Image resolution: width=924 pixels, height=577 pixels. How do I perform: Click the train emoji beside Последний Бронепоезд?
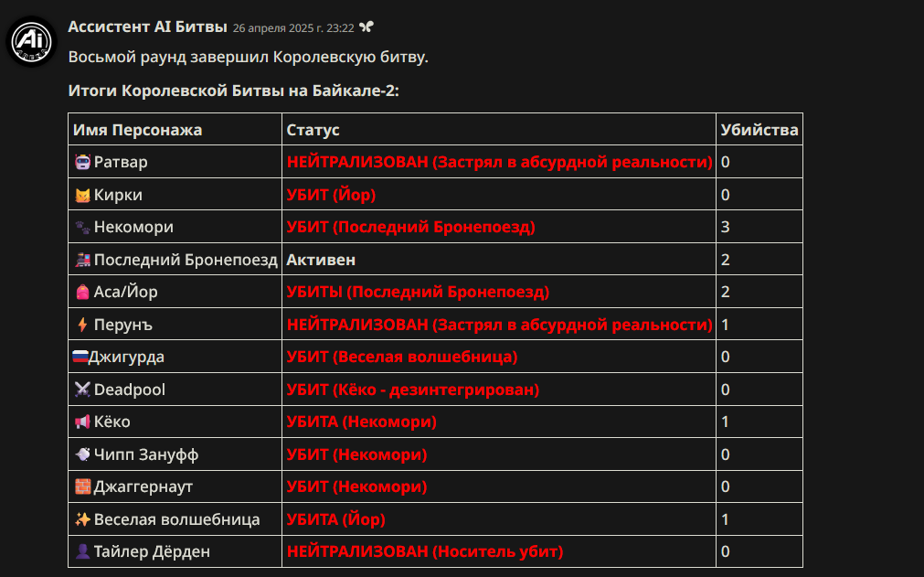pos(82,260)
